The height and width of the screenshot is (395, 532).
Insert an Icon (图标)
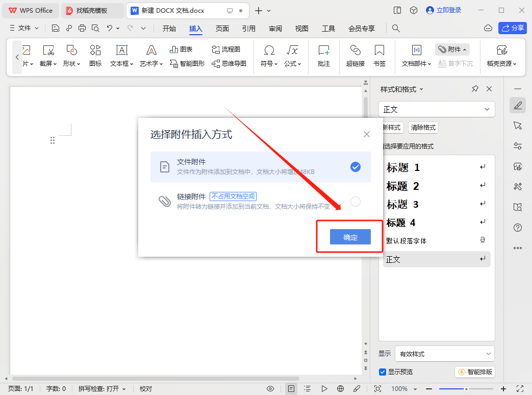pos(95,56)
